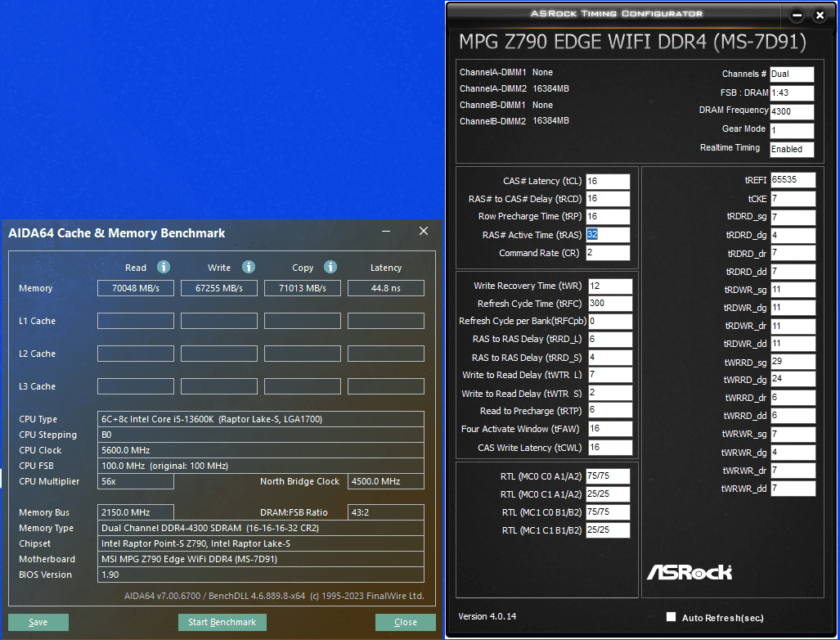The width and height of the screenshot is (840, 640).
Task: Click the Memory Type DDR4-4300 value
Action: (x=261, y=528)
